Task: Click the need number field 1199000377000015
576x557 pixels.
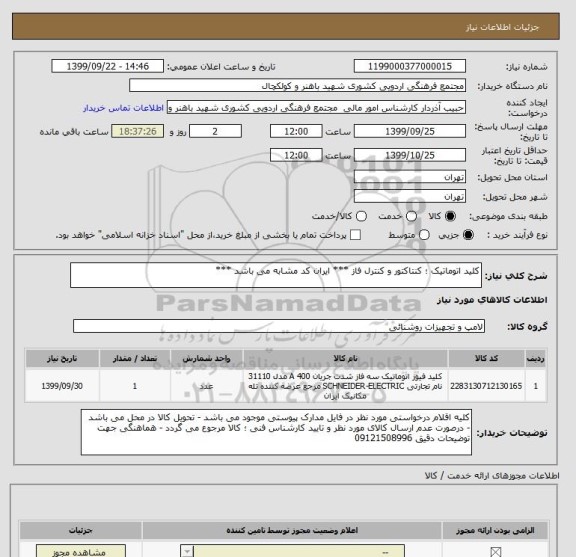Action: [x=410, y=67]
